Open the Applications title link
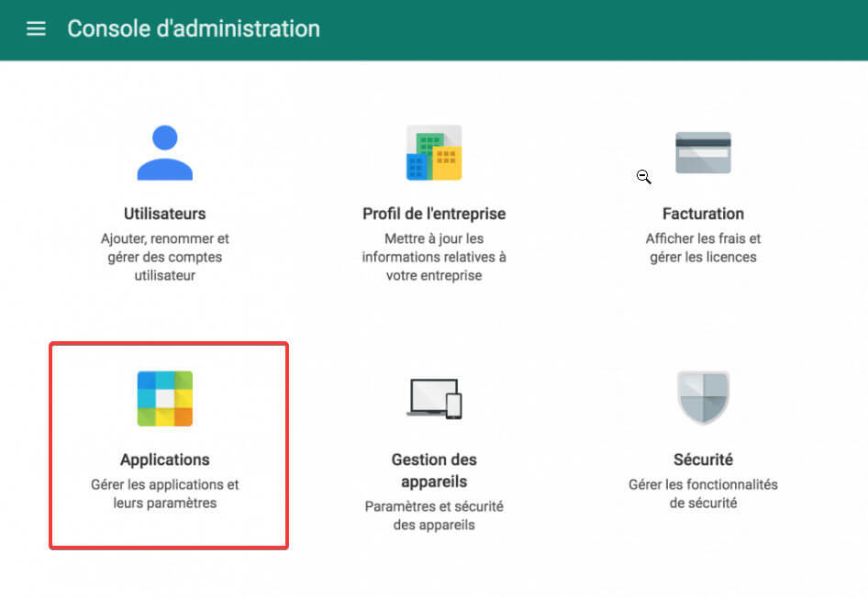Image resolution: width=868 pixels, height=598 pixels. [x=165, y=460]
